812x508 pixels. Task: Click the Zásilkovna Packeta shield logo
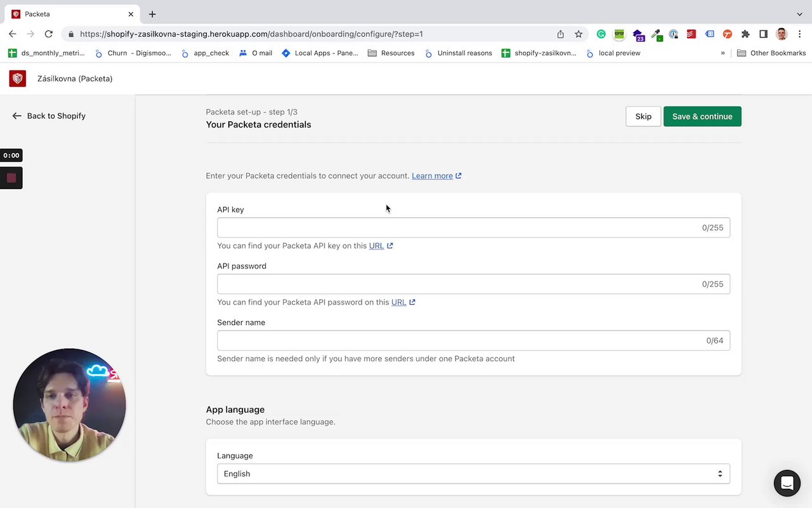[x=18, y=79]
